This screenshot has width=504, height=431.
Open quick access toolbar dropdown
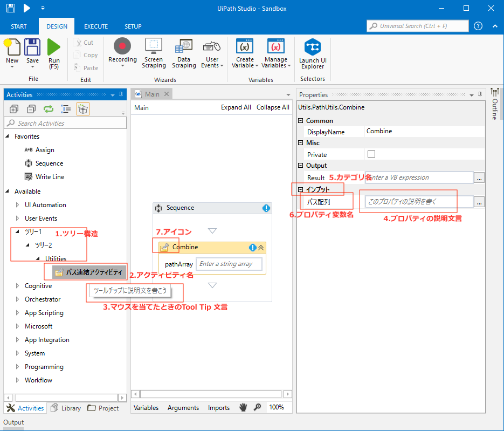(x=43, y=8)
